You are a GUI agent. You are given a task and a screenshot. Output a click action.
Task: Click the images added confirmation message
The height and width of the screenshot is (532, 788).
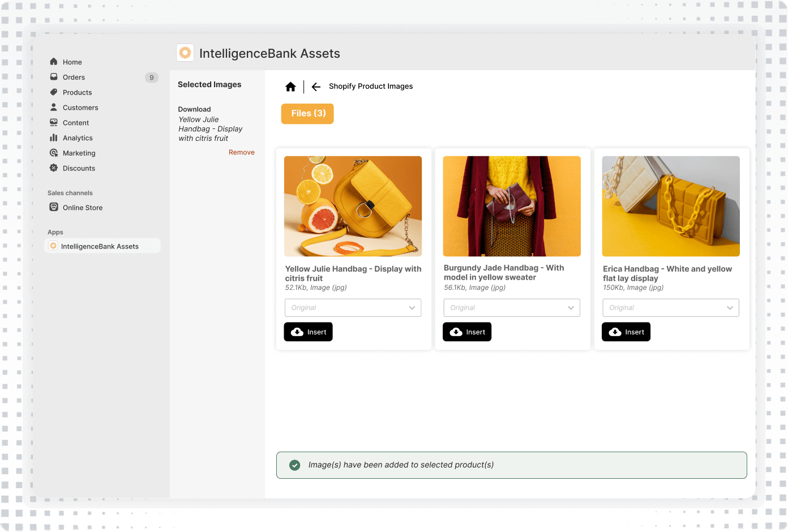[x=401, y=465]
